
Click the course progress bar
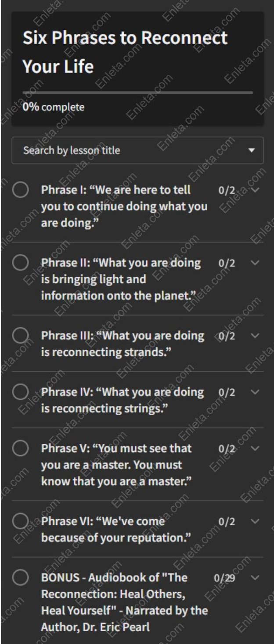coord(137,93)
